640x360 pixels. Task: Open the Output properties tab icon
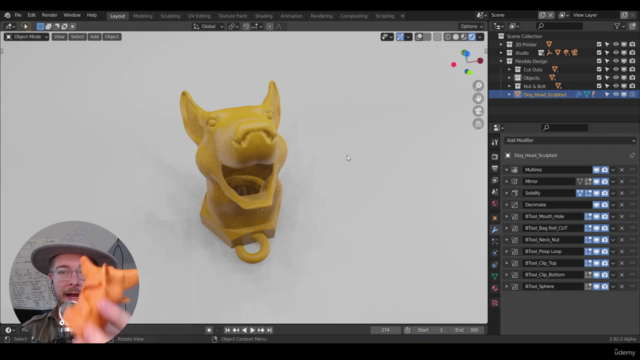(x=495, y=169)
